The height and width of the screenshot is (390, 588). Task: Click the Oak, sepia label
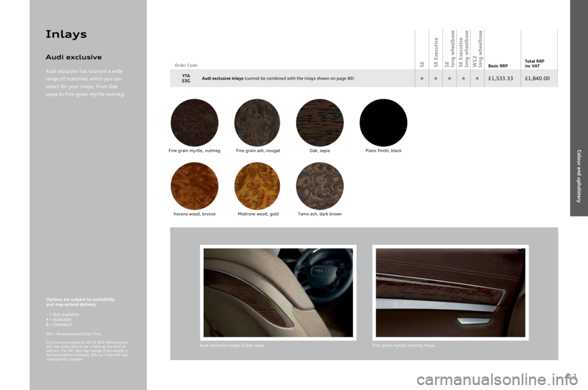[x=320, y=151]
